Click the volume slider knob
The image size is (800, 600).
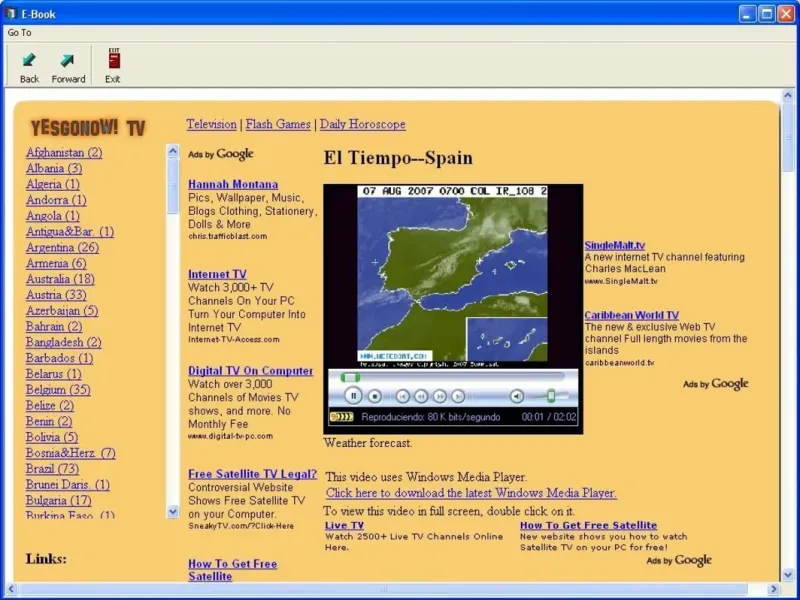(x=551, y=396)
